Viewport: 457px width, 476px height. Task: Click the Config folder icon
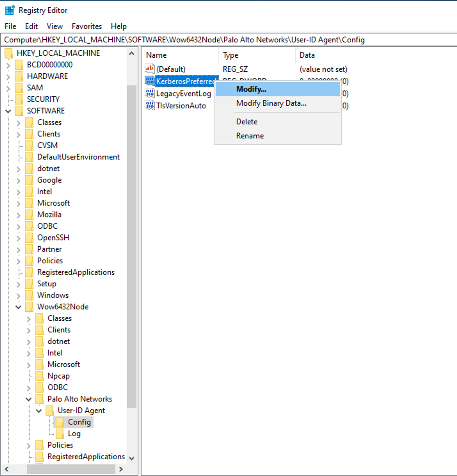pyautogui.click(x=60, y=422)
